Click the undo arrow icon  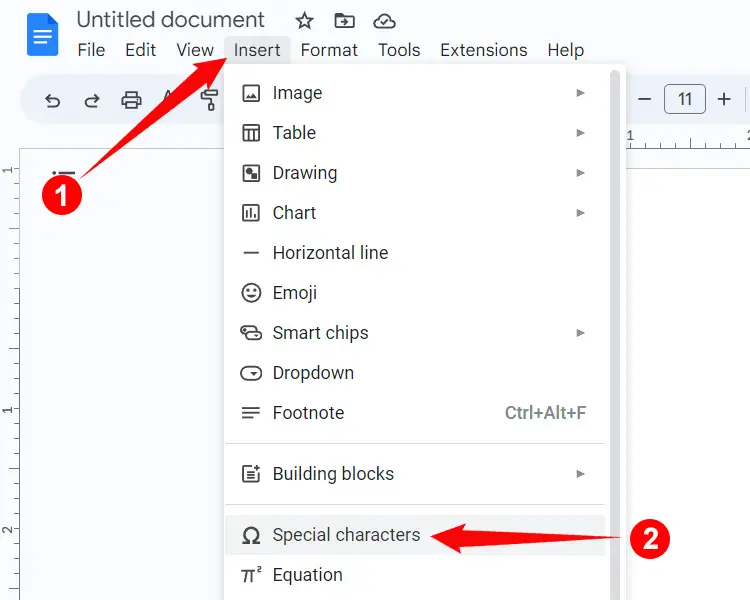coord(53,100)
